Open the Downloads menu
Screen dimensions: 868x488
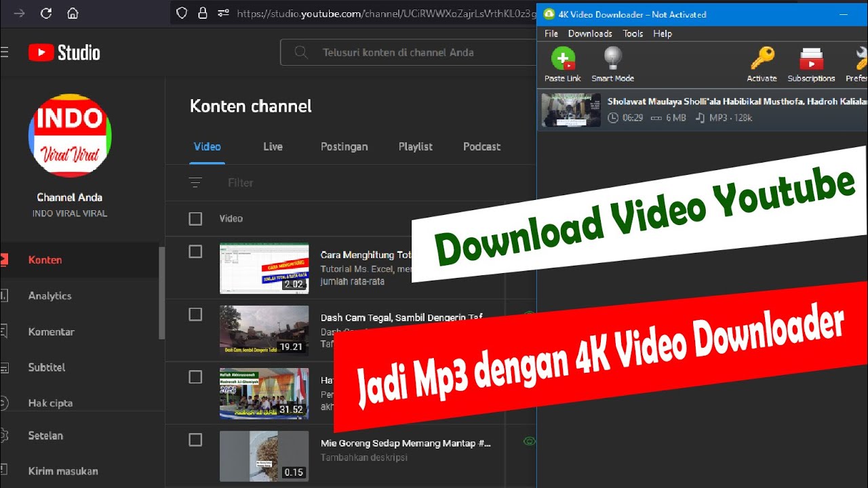click(x=590, y=33)
